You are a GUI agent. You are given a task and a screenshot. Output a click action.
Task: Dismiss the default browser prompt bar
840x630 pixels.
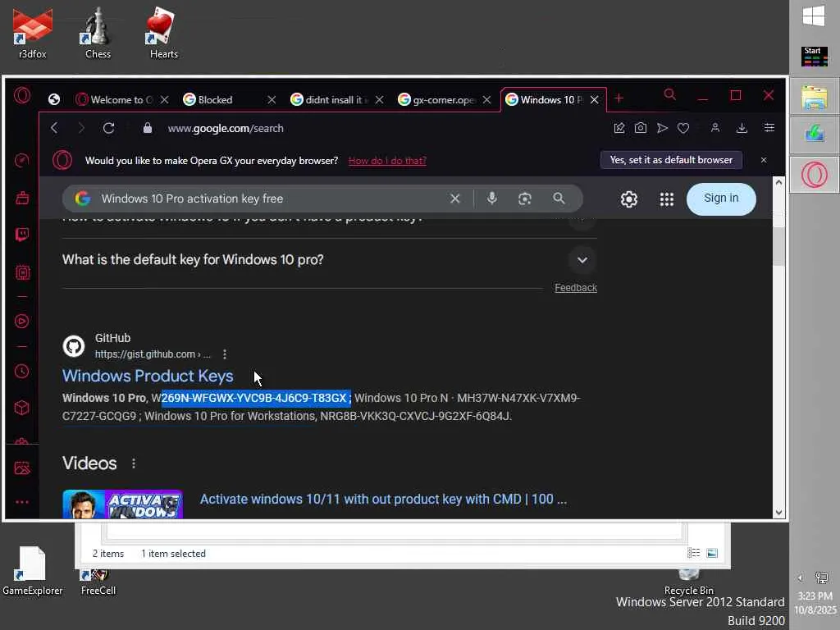click(764, 160)
